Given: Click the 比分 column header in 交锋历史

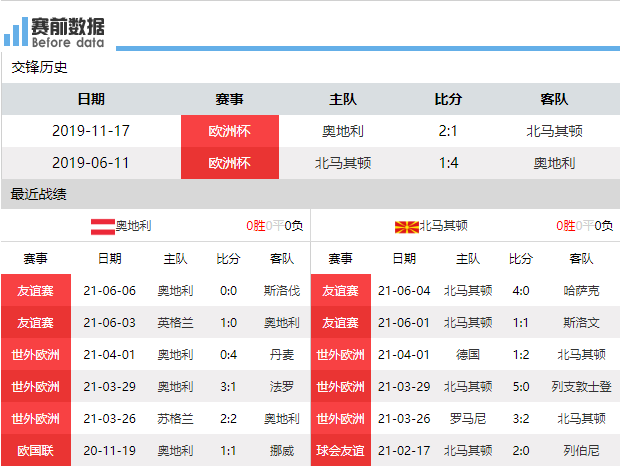Looking at the screenshot, I should (x=448, y=99).
